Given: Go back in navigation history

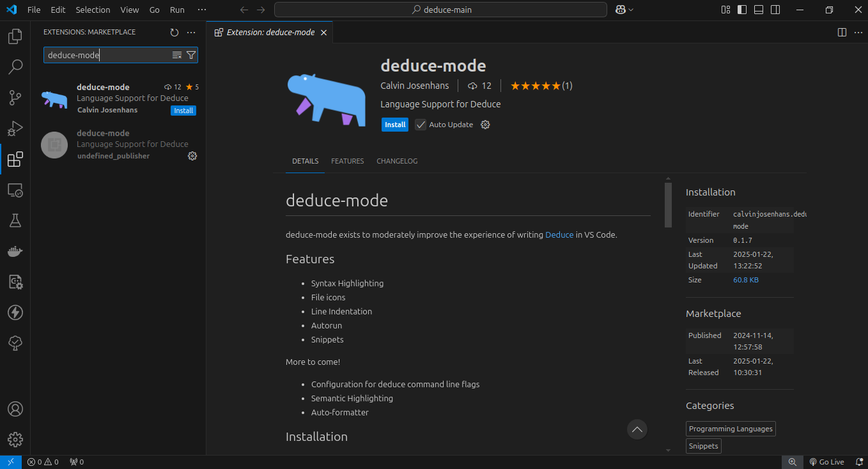Looking at the screenshot, I should (x=244, y=10).
